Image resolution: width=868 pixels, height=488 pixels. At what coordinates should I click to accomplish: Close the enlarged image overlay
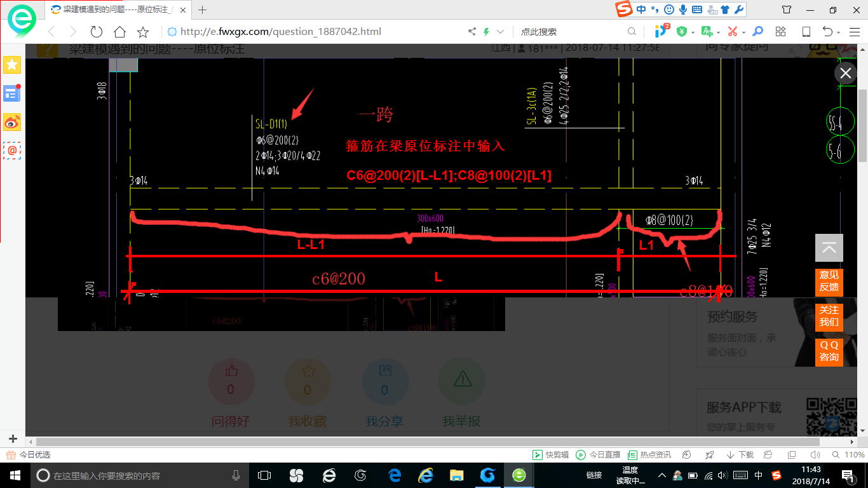pos(845,73)
